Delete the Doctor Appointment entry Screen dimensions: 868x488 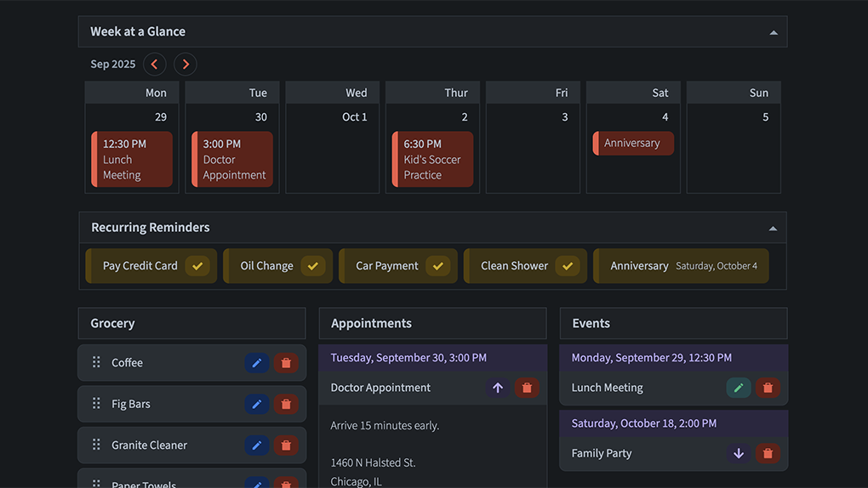click(x=527, y=388)
